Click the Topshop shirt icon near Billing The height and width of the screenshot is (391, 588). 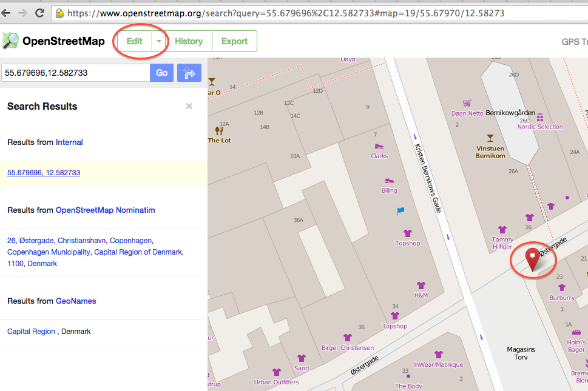point(408,233)
